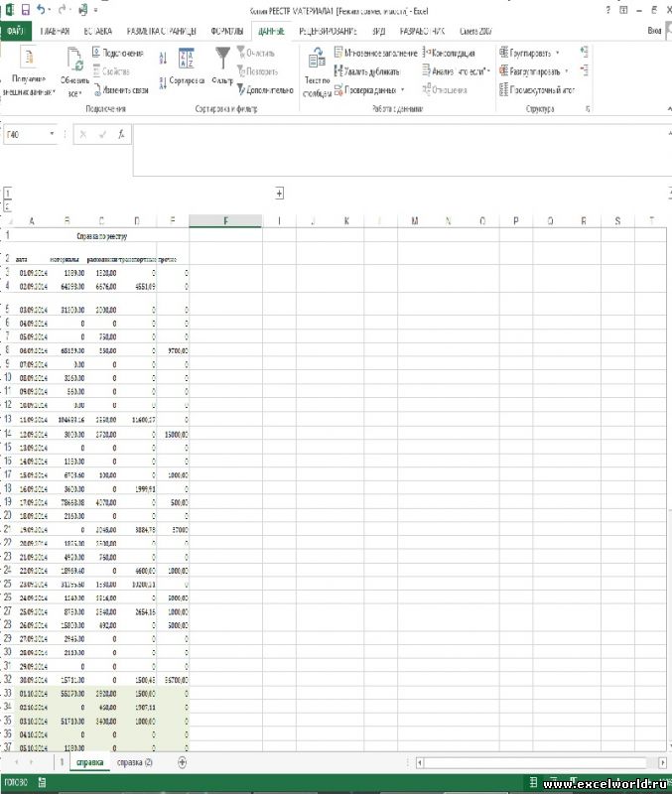672x794 pixels.
Task: Open the Group dropdown arrow
Action: (x=558, y=53)
